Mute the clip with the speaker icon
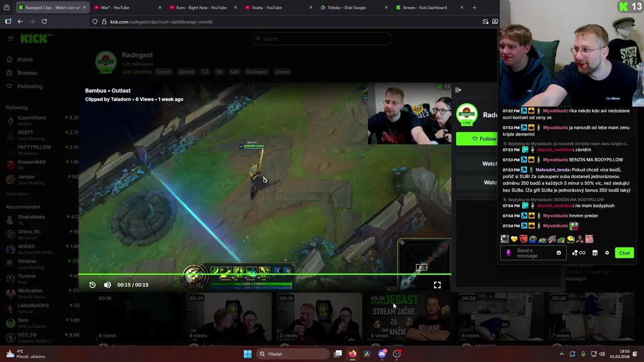Viewport: 644px width, 362px height. coord(107,285)
